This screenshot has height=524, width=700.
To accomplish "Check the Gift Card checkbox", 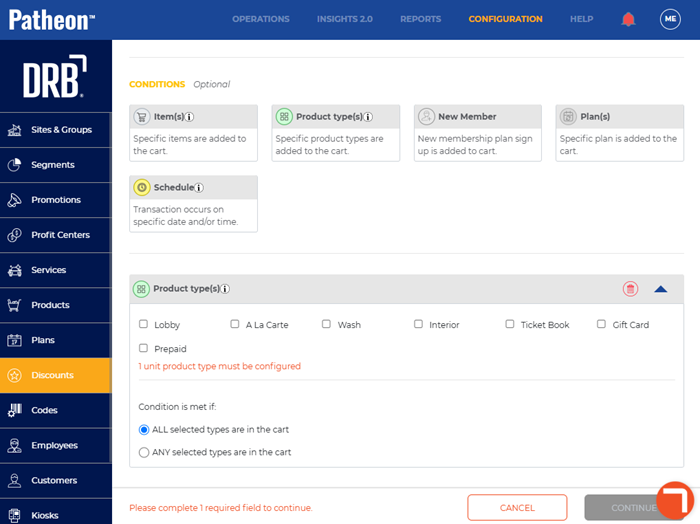I will (x=601, y=324).
